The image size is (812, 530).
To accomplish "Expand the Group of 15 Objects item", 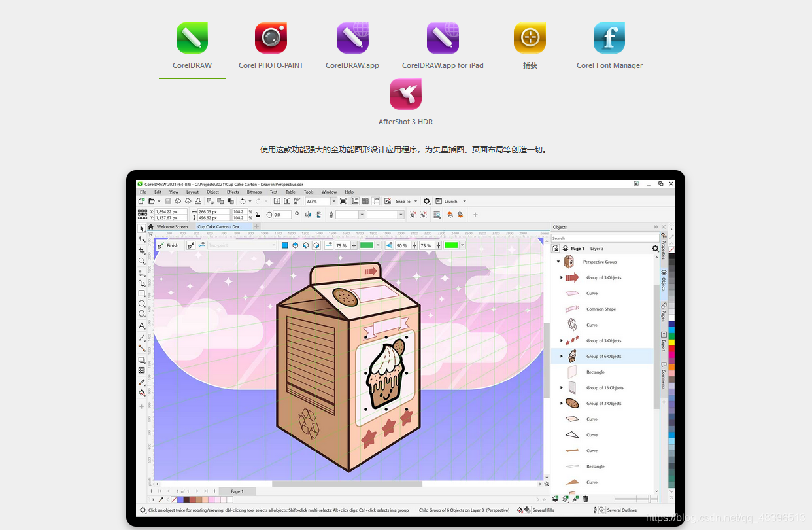I will click(x=562, y=387).
